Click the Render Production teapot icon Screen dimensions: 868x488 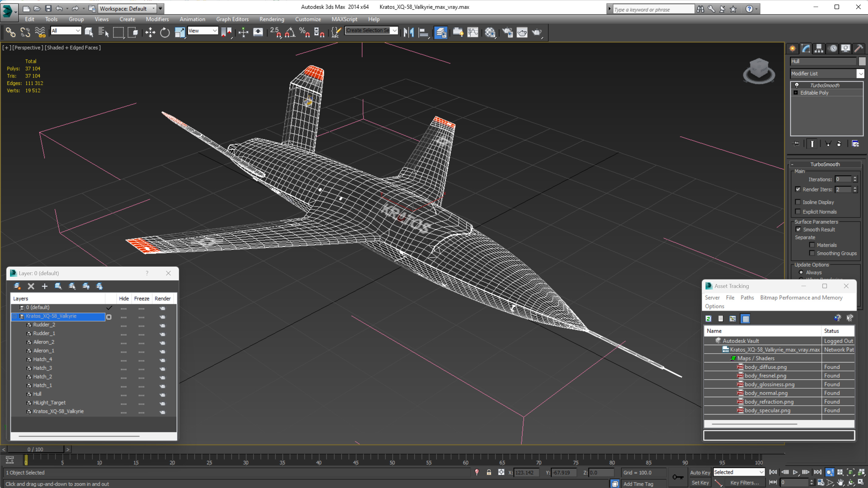(537, 33)
